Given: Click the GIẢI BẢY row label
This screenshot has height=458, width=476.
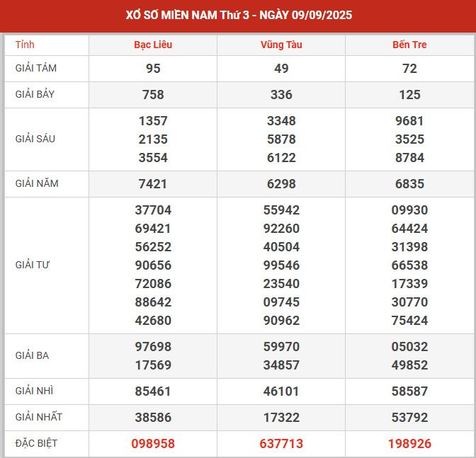Looking at the screenshot, I should [35, 94].
